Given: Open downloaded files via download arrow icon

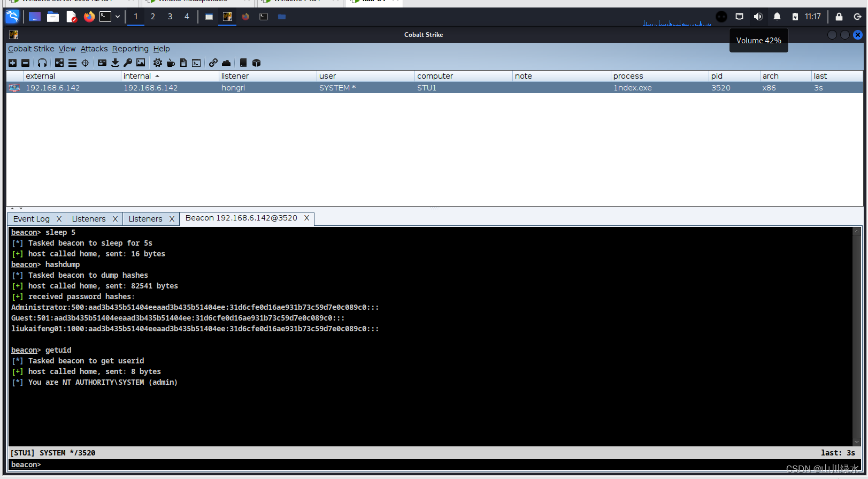Looking at the screenshot, I should coord(115,63).
